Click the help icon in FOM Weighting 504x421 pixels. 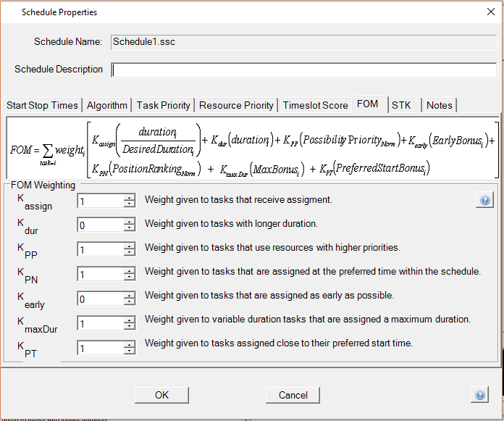tap(484, 201)
